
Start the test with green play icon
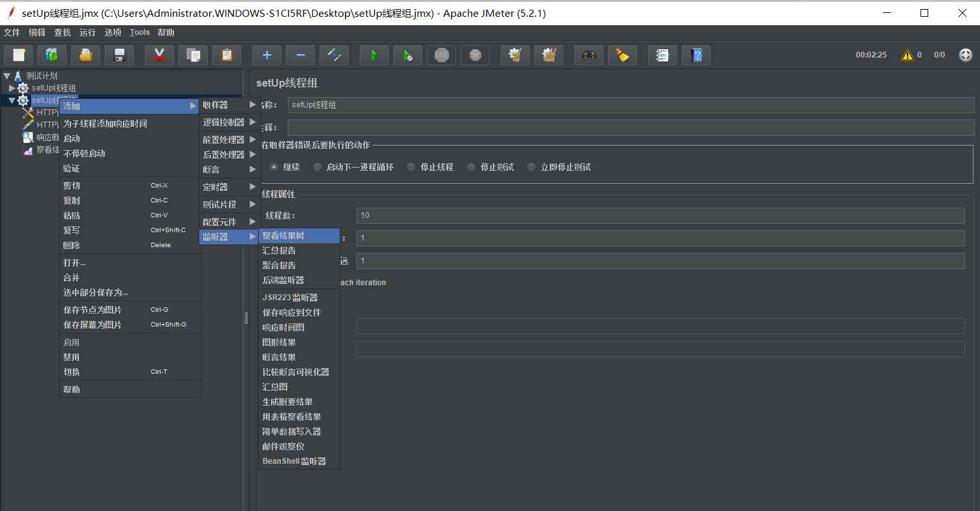374,55
